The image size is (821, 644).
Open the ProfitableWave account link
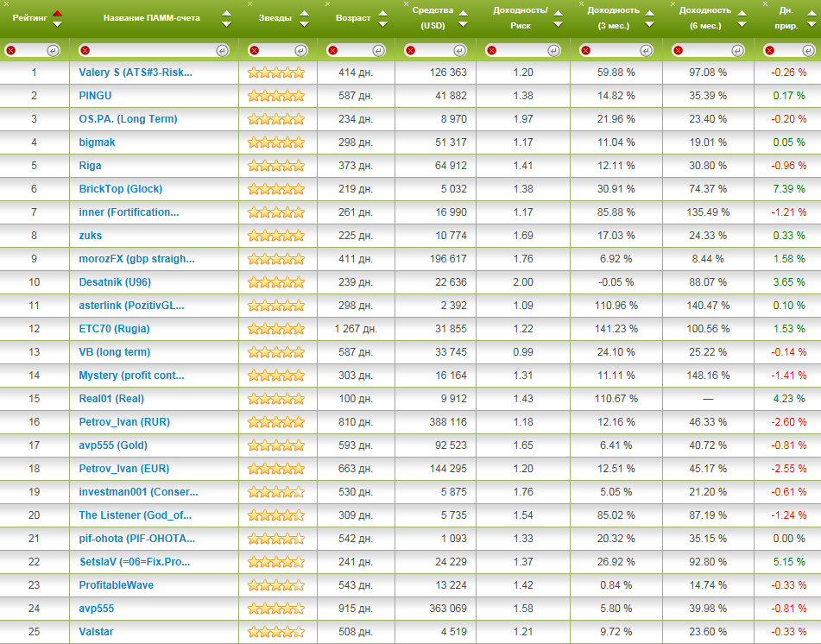(117, 584)
